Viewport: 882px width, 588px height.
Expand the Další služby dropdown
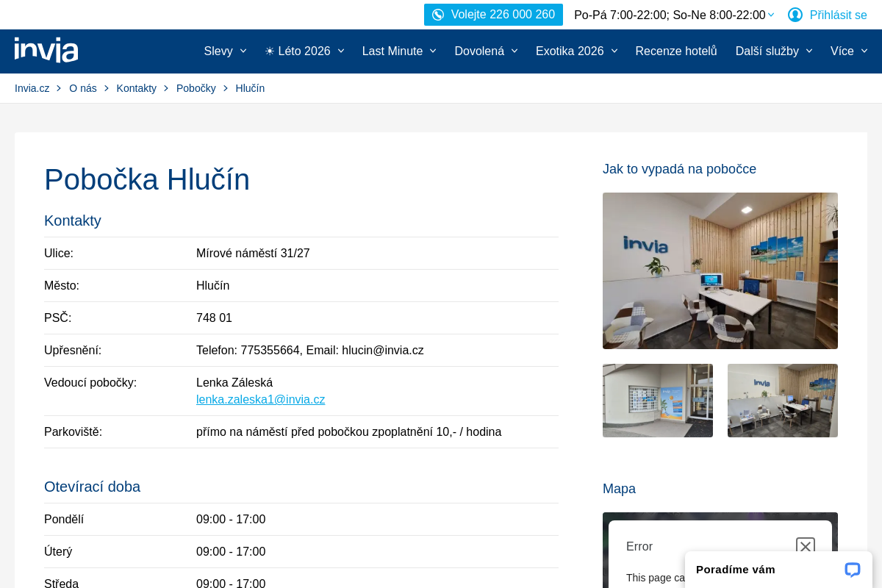(773, 51)
